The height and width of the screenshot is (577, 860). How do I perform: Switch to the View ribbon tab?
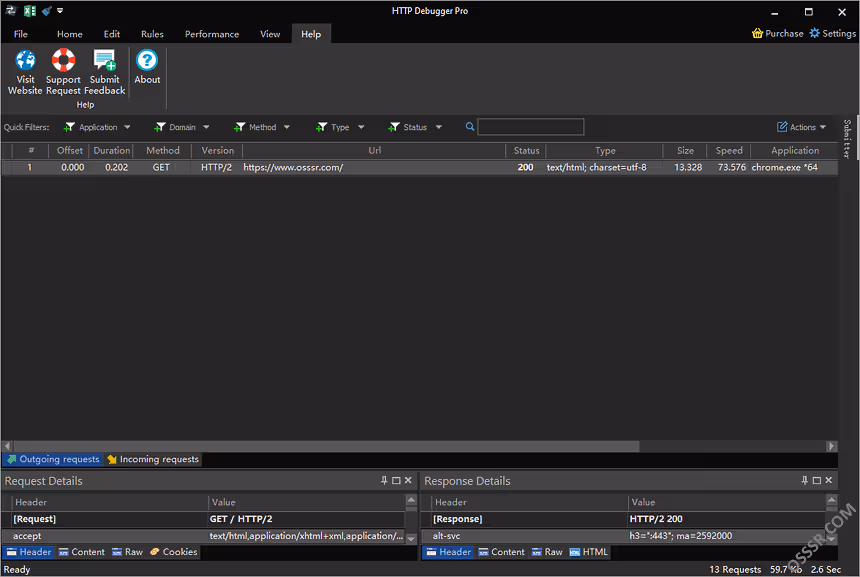point(270,34)
